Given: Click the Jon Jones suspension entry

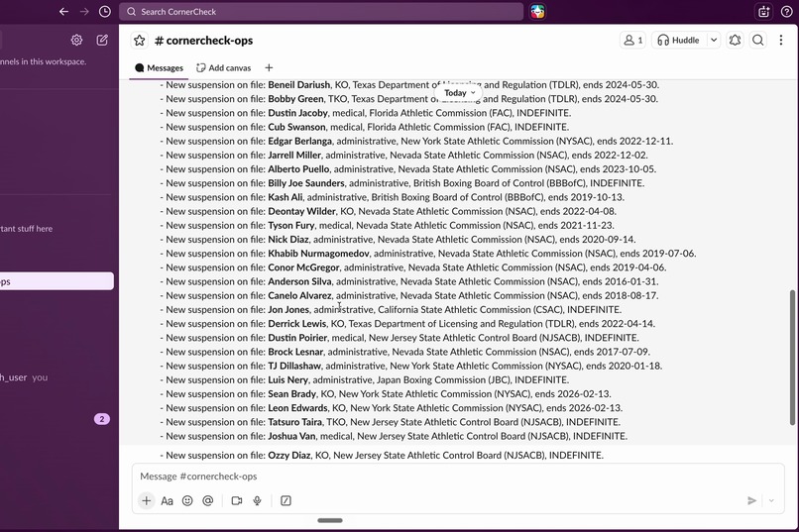Looking at the screenshot, I should pos(391,309).
